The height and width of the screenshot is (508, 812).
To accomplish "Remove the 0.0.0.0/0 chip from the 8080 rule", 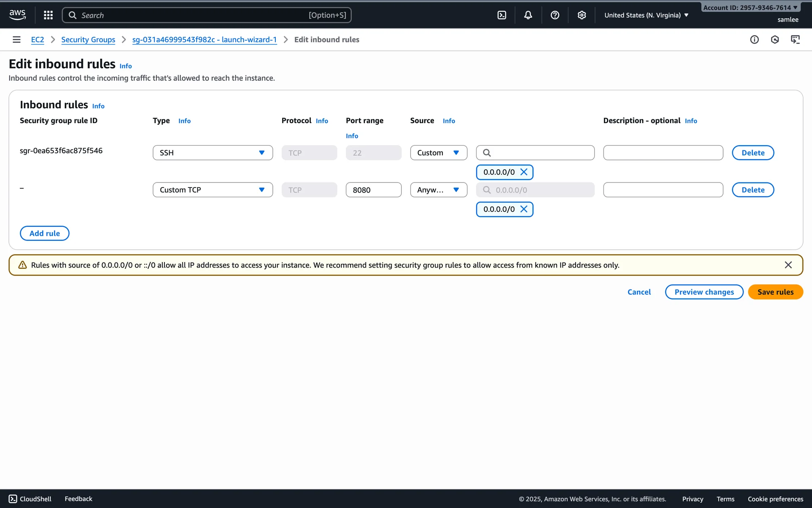I will point(524,209).
